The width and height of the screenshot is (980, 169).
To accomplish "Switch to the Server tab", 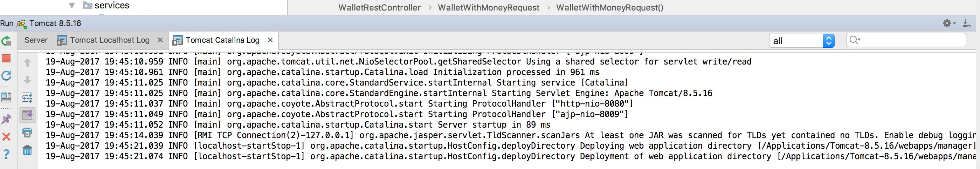I will pos(36,40).
